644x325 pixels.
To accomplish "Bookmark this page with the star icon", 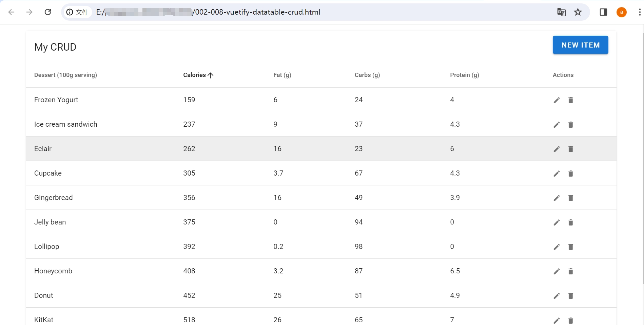I will coord(578,12).
